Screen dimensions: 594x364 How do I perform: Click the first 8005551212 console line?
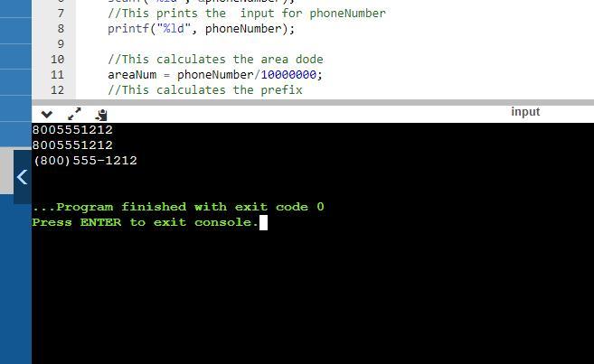click(x=72, y=130)
